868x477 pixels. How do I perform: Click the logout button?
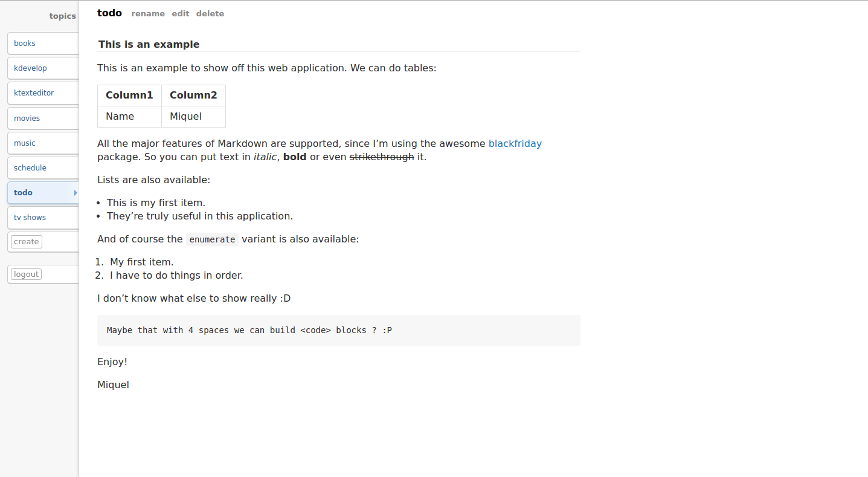27,274
